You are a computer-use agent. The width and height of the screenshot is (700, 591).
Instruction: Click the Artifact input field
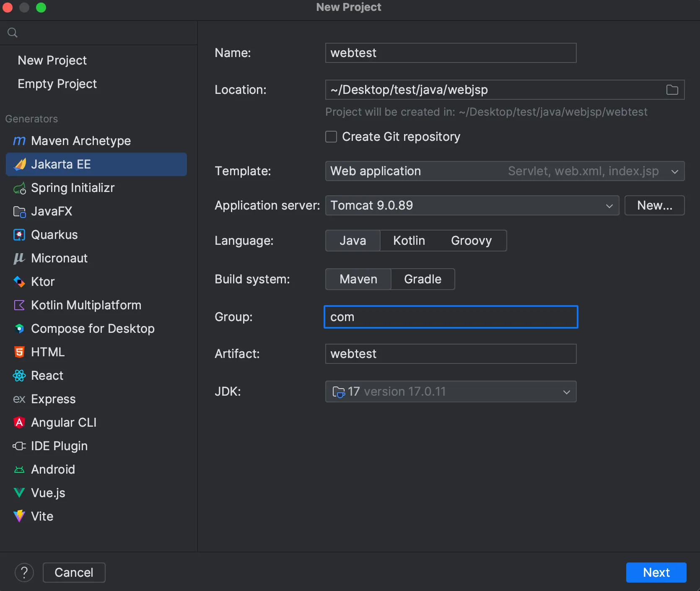pyautogui.click(x=451, y=354)
